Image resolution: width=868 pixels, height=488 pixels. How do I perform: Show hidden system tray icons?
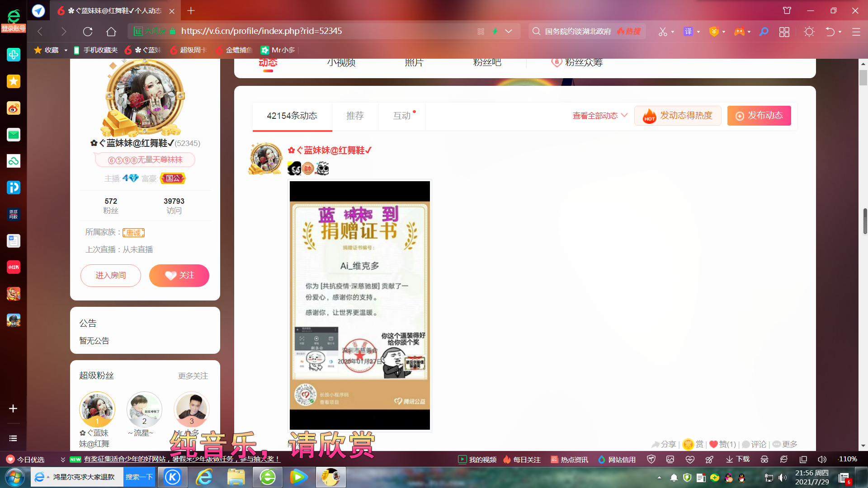[659, 478]
